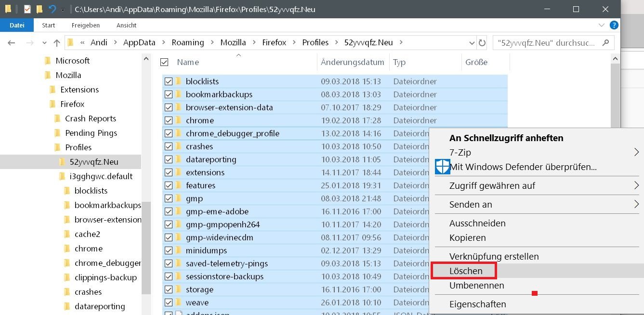Uncheck the extensions folder checkbox
The image size is (644, 315).
pyautogui.click(x=168, y=172)
